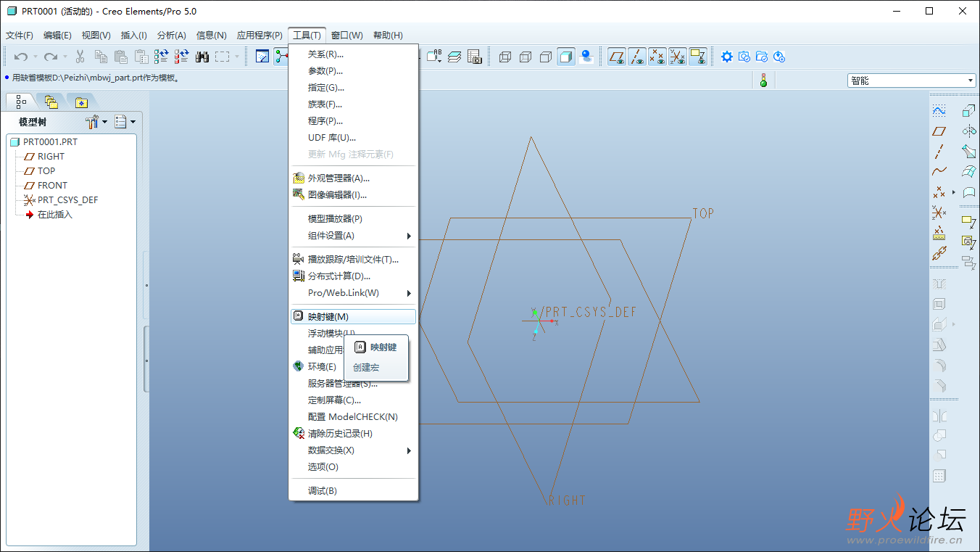Select wireframe display style icon
This screenshot has height=552, width=980.
click(x=505, y=57)
